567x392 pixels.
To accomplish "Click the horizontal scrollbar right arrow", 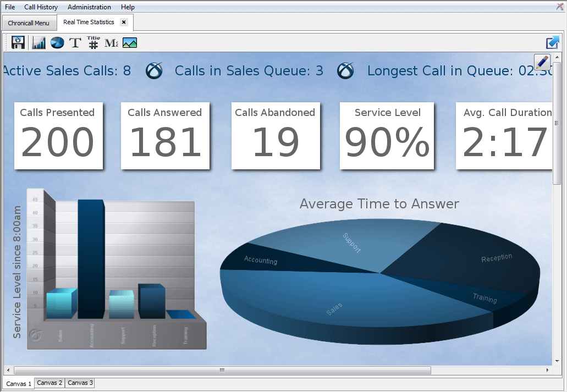I will click(x=547, y=371).
